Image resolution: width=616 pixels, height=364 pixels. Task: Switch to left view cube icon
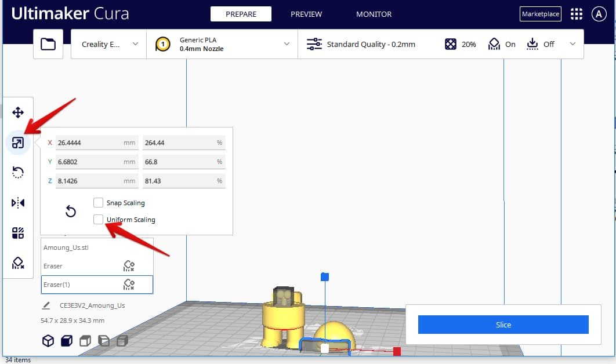[104, 340]
